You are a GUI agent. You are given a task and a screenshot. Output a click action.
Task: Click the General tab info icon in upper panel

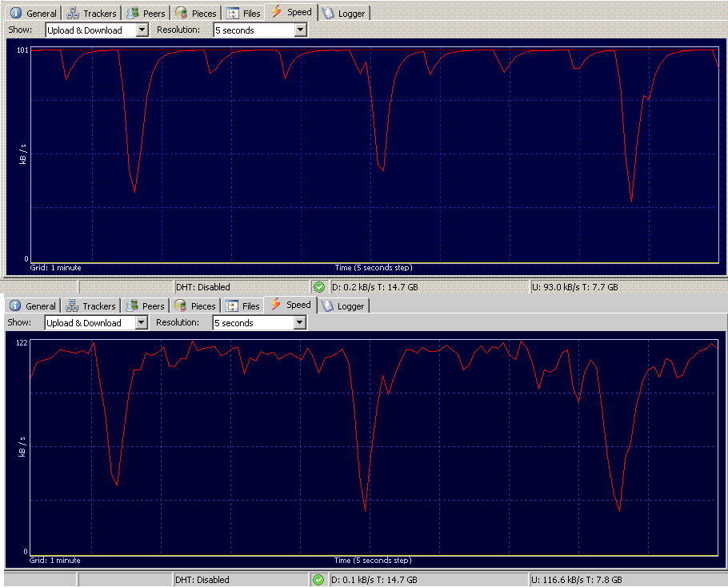16,14
